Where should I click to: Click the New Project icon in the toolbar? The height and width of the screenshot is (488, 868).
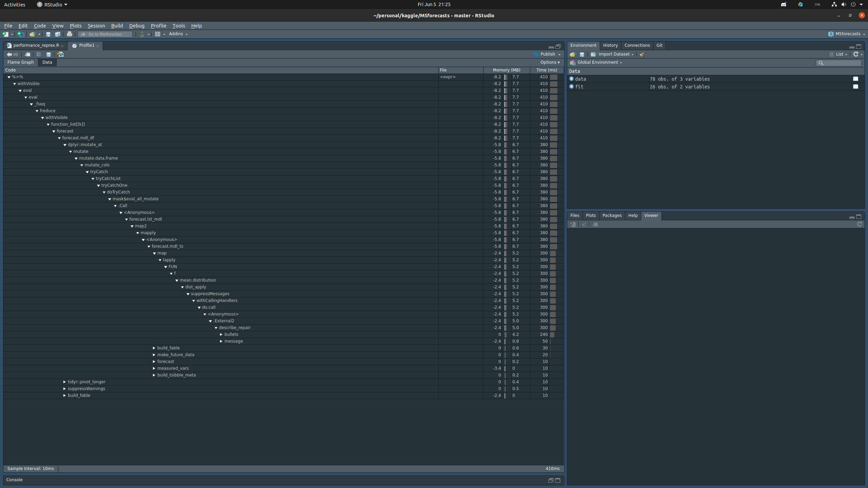(x=21, y=34)
